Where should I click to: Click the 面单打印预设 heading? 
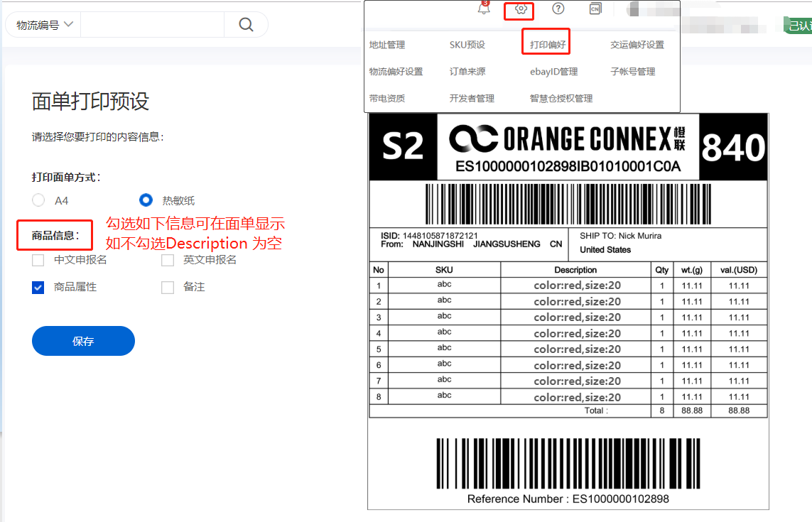point(90,101)
